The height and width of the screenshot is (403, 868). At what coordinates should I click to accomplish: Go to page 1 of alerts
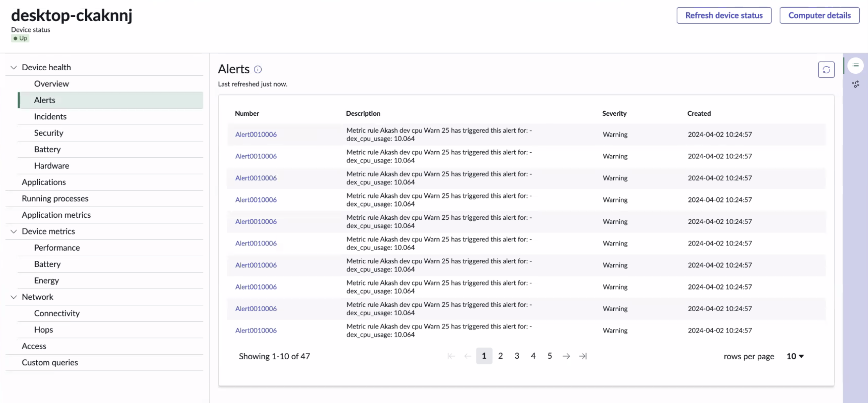click(484, 356)
